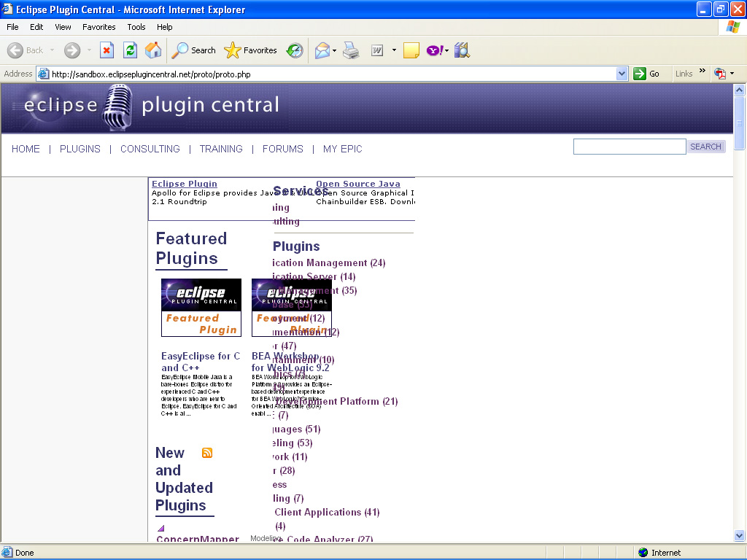Open the View menu

[x=63, y=27]
